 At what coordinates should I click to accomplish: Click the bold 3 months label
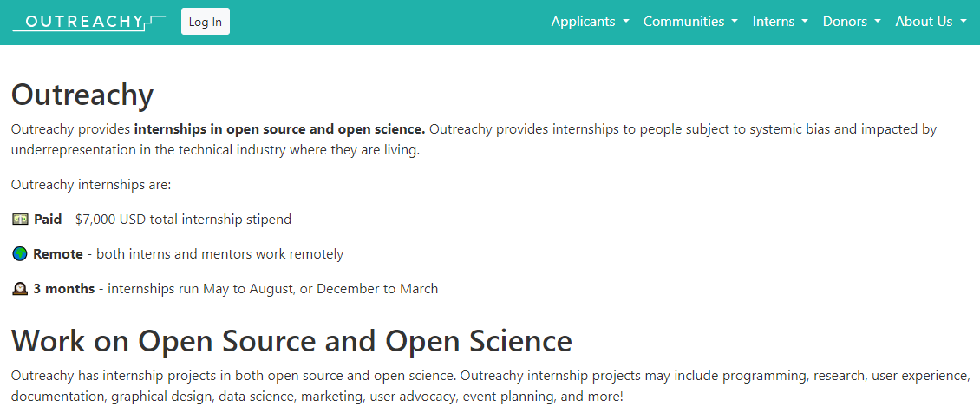(x=64, y=289)
